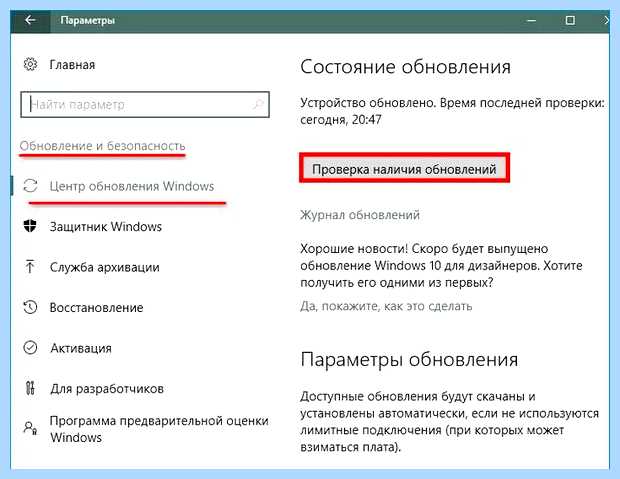Click the Центр обновления Windows sync icon
This screenshot has width=620, height=479.
30,186
